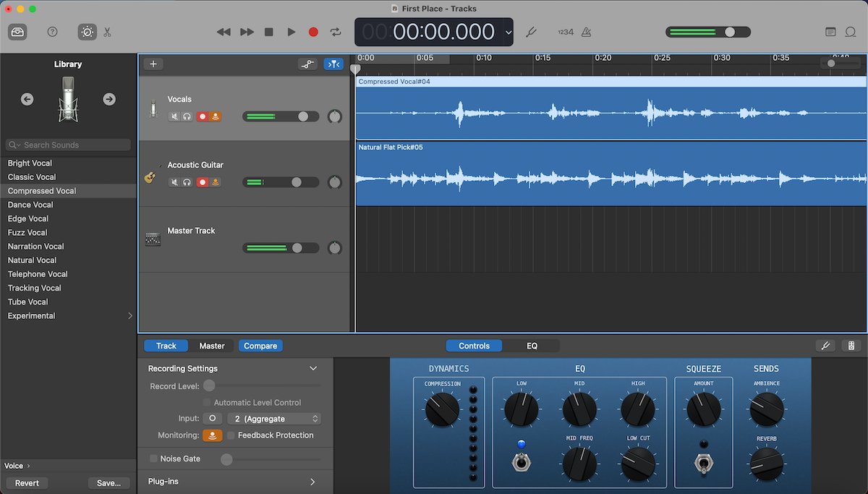This screenshot has width=868, height=494.
Task: Switch to the Master tab
Action: 211,346
